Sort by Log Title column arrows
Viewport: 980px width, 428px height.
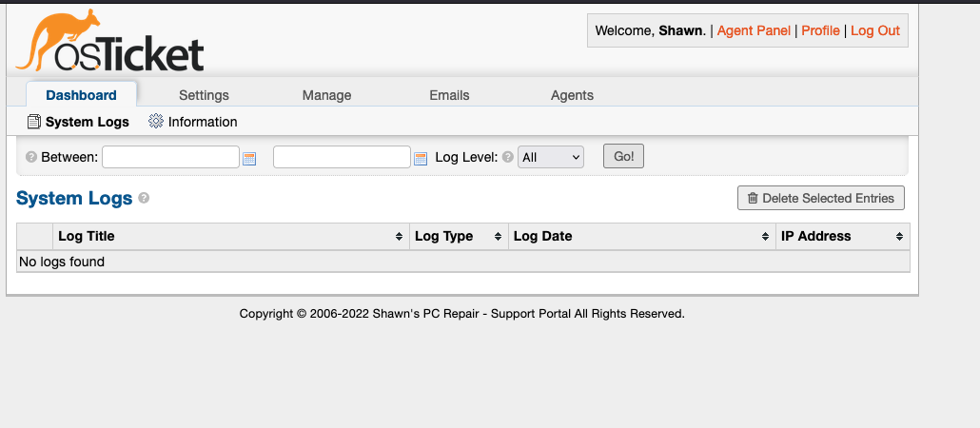tap(399, 237)
